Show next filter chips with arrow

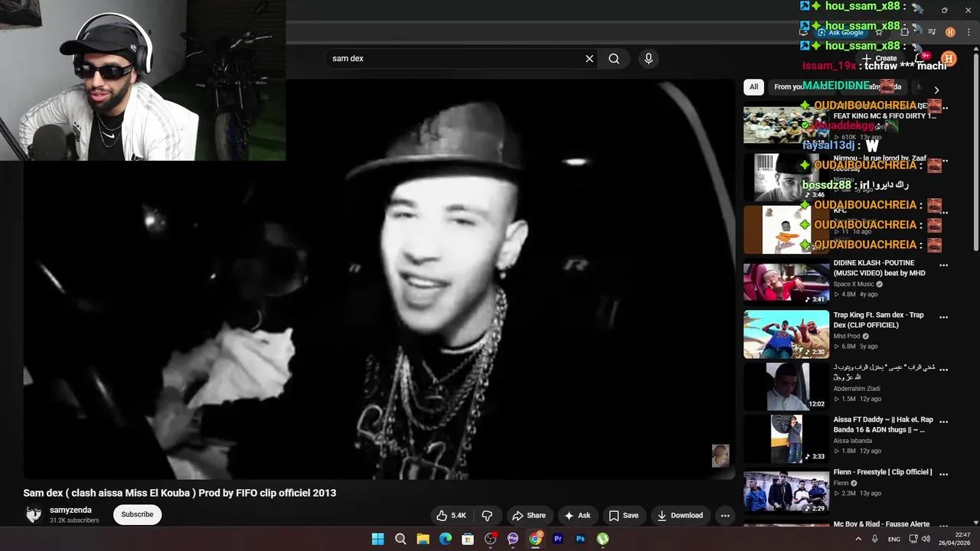(936, 90)
